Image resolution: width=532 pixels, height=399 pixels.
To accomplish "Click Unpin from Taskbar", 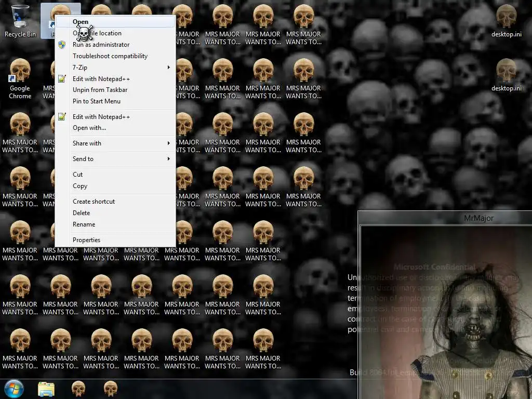I will tap(115, 90).
